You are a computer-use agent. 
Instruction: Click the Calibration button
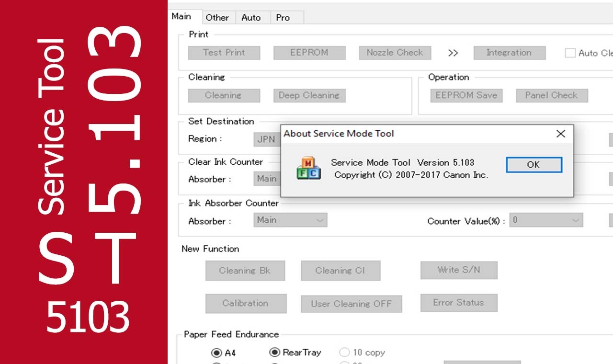click(246, 303)
